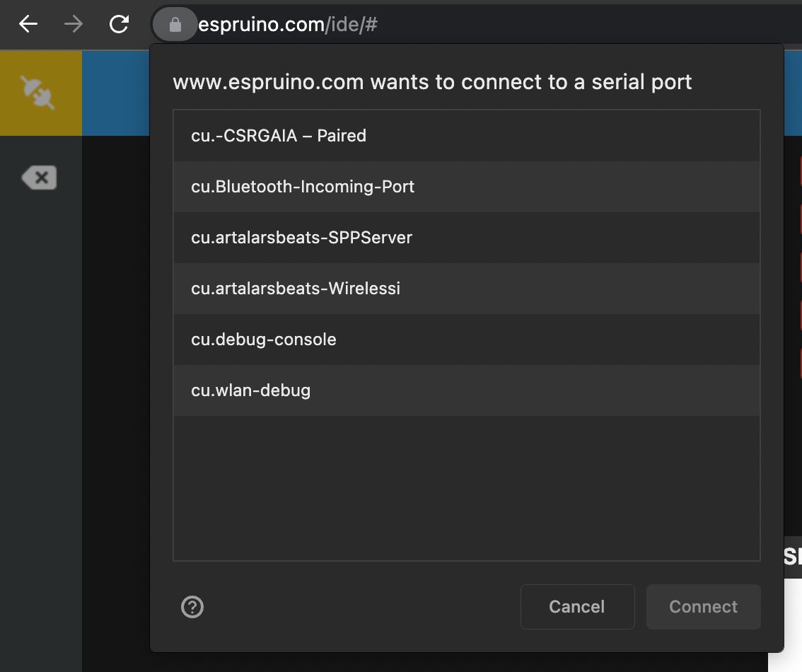Open site info via the lock icon
Image resolution: width=802 pixels, height=672 pixels.
[x=175, y=25]
